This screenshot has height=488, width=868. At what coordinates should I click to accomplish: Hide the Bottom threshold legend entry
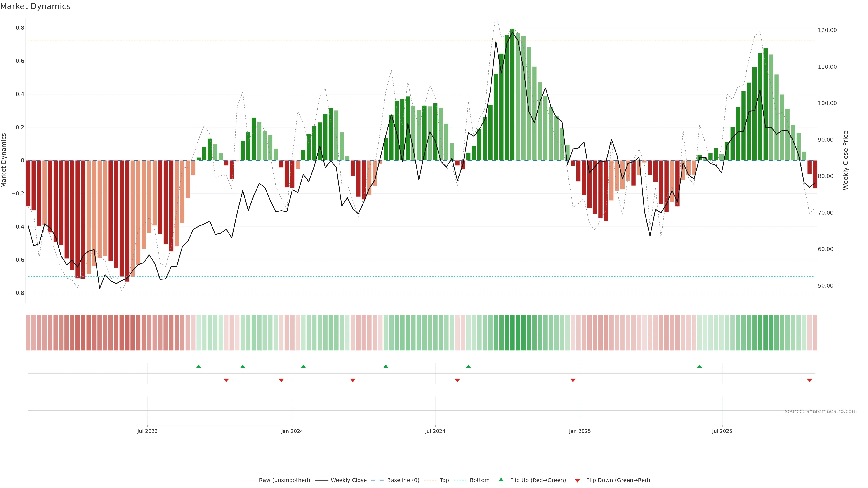click(479, 480)
